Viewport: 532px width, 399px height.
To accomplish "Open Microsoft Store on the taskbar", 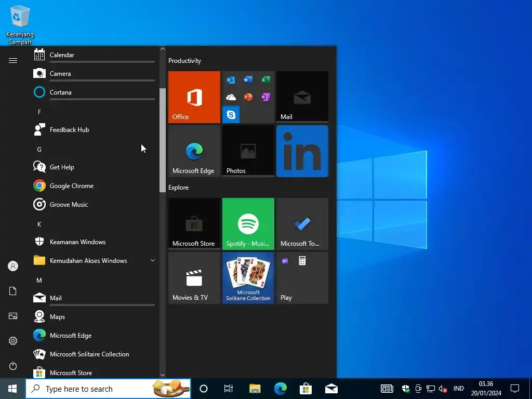I will click(305, 389).
